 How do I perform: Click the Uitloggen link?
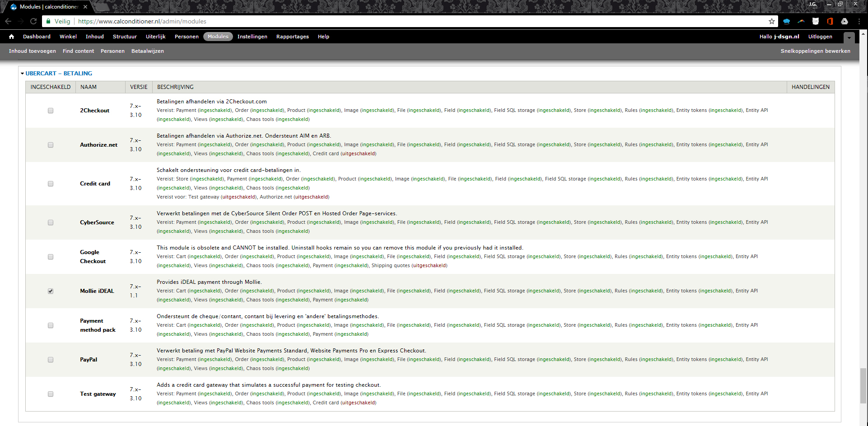(x=820, y=37)
